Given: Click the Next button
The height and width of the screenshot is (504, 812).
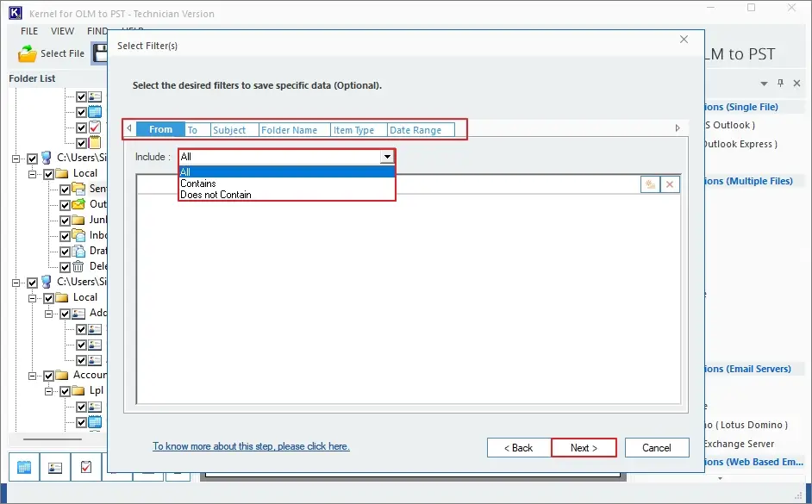Looking at the screenshot, I should 584,448.
